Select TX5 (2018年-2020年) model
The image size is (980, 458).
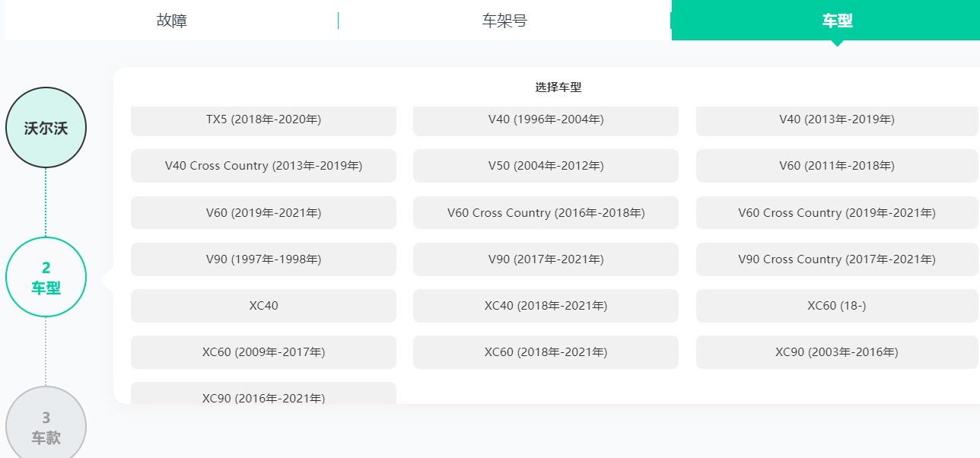click(x=263, y=119)
